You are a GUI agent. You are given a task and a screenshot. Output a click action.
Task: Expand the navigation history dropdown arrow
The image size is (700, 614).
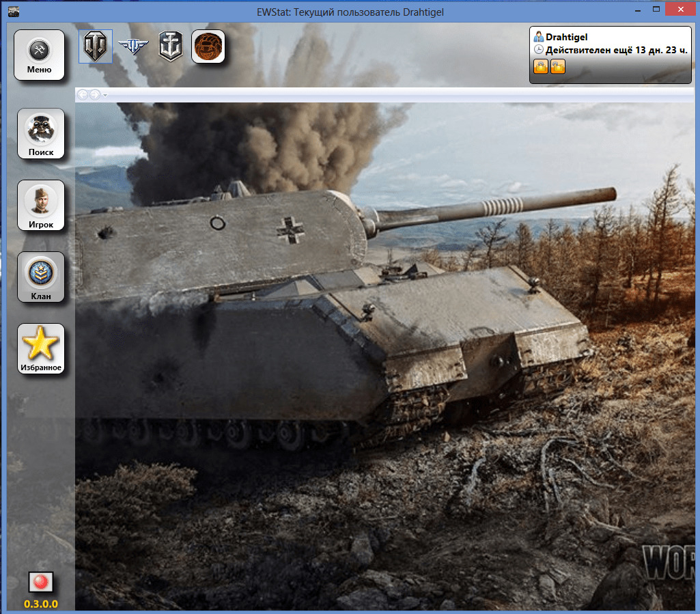pos(105,95)
